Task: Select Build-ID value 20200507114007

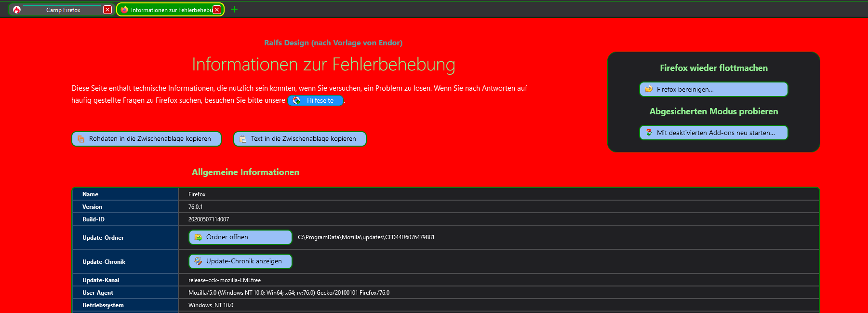Action: pyautogui.click(x=209, y=219)
